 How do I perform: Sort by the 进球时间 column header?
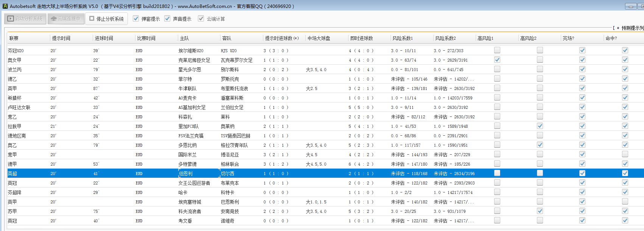coord(104,38)
